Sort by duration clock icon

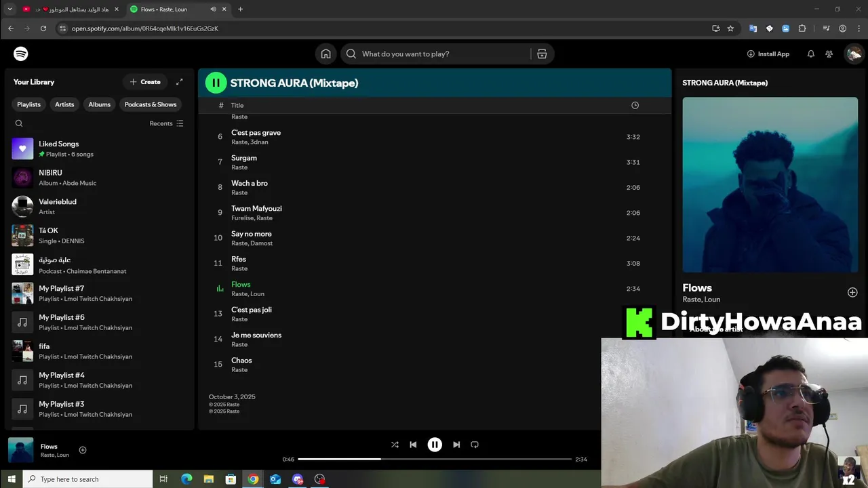point(635,105)
